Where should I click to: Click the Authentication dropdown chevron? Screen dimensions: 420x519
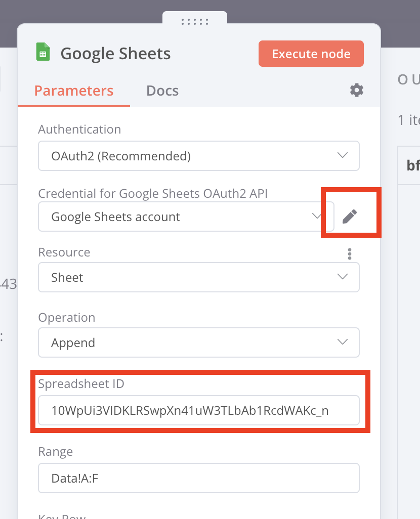pos(342,156)
